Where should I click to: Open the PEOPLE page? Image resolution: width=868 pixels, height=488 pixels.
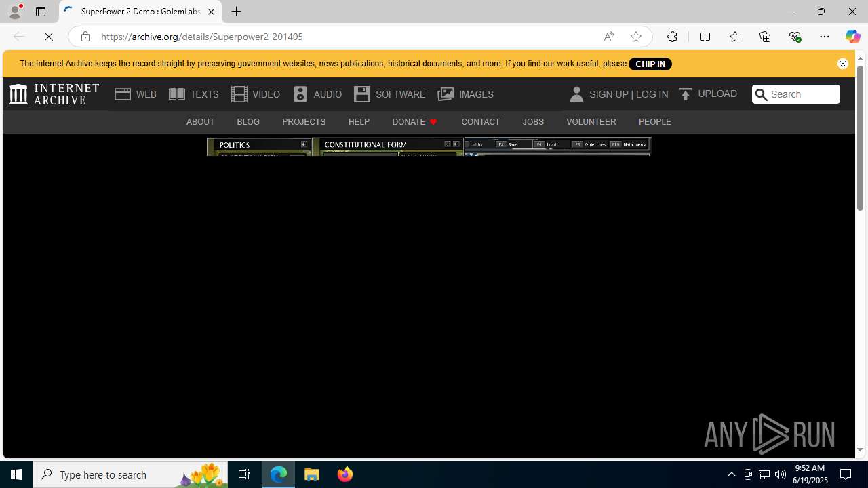pos(654,122)
